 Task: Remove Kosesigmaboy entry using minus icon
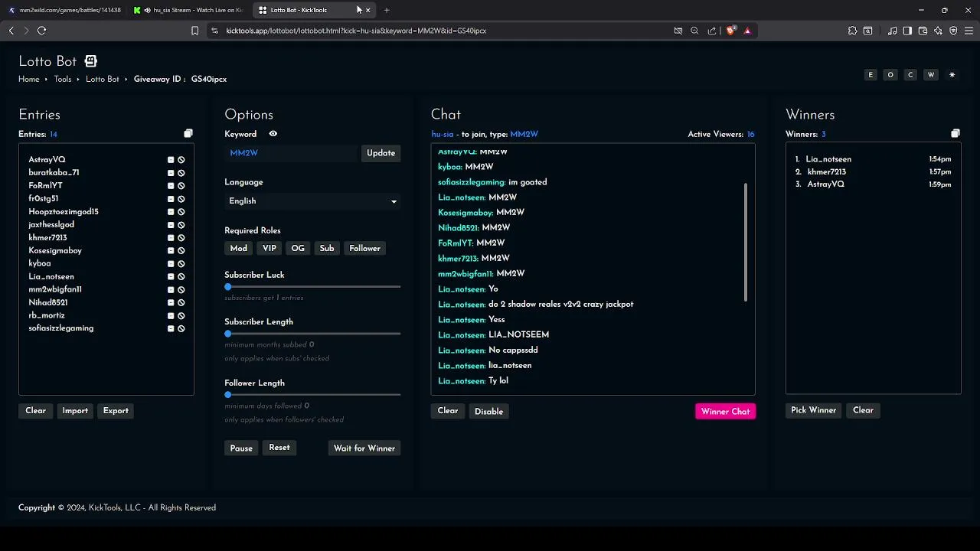pyautogui.click(x=171, y=251)
